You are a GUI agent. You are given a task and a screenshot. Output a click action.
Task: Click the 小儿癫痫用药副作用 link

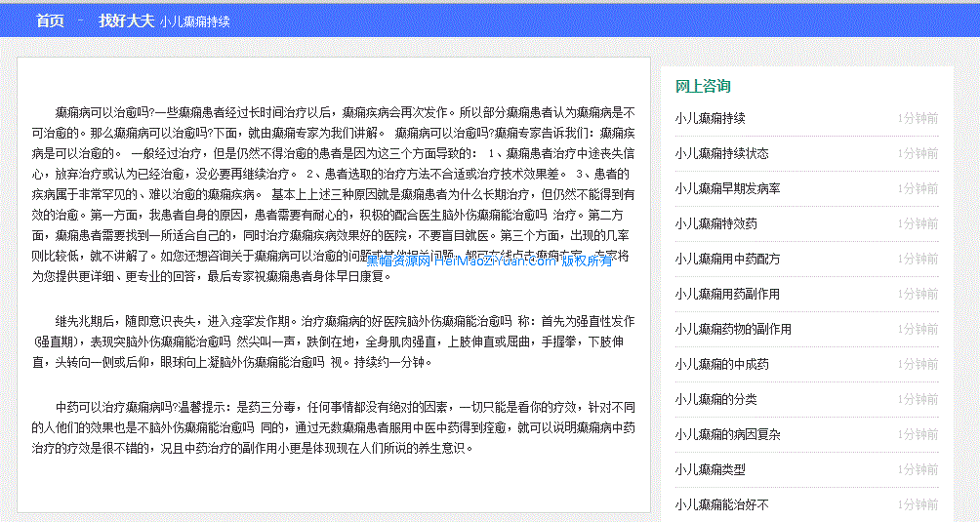[727, 294]
